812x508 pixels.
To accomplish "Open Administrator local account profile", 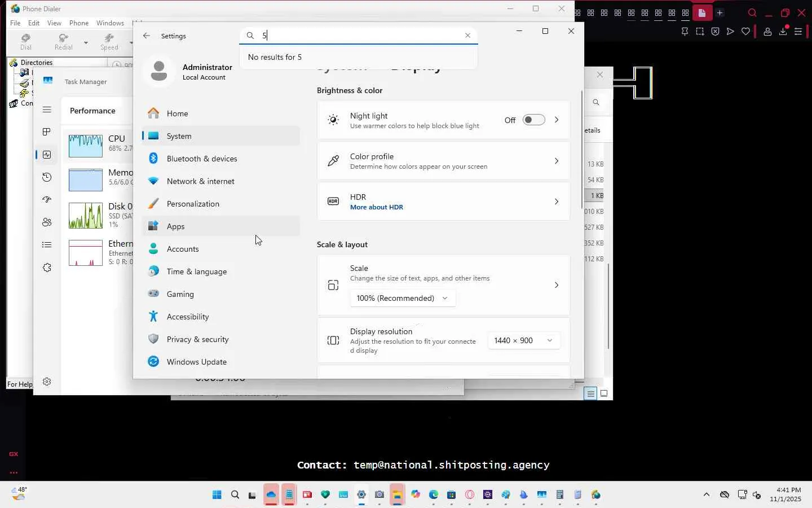I will 189,72.
